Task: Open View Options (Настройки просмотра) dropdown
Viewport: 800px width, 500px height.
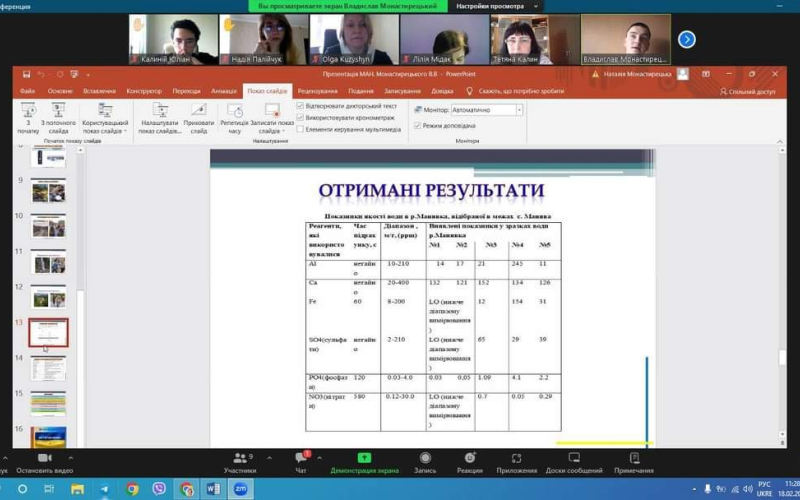Action: [496, 6]
